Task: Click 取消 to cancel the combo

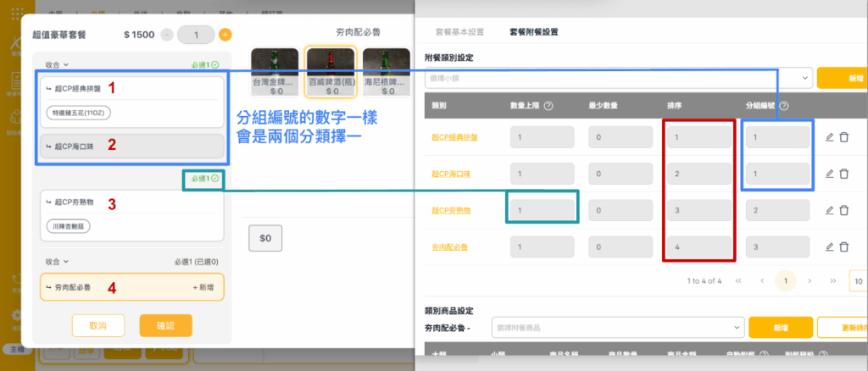Action: (98, 325)
